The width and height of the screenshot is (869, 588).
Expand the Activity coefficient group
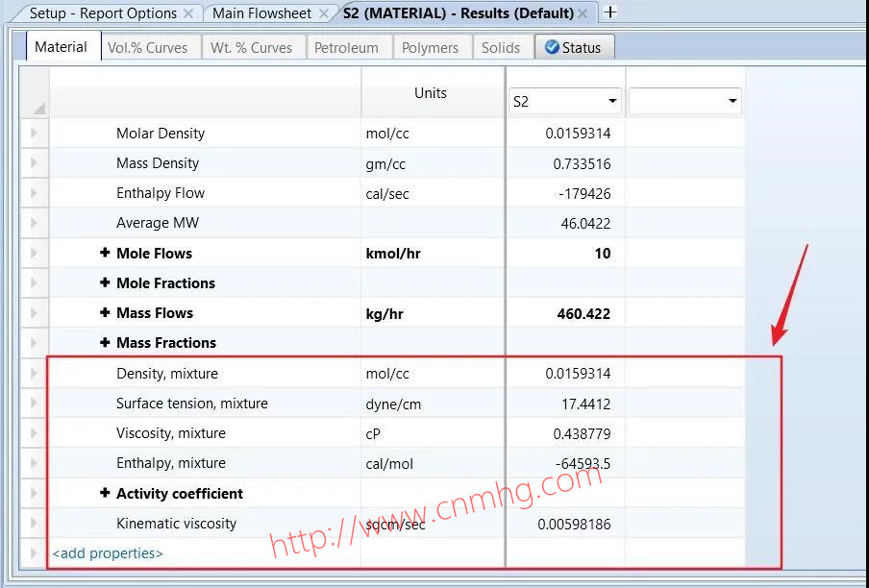point(105,494)
